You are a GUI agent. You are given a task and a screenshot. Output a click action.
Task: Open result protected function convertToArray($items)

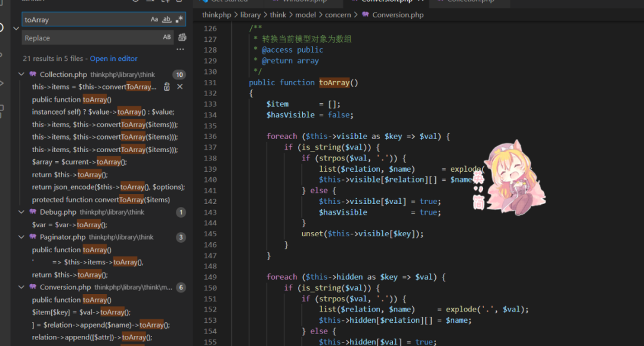tap(101, 200)
